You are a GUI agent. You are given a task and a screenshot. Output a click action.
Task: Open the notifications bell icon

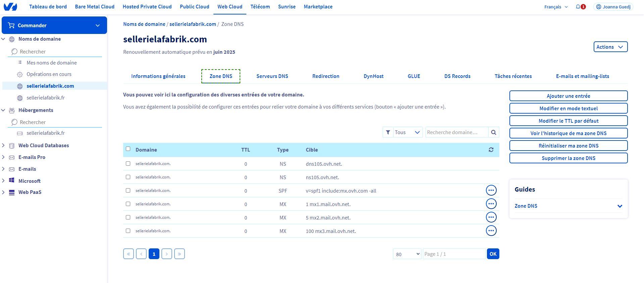coord(578,7)
